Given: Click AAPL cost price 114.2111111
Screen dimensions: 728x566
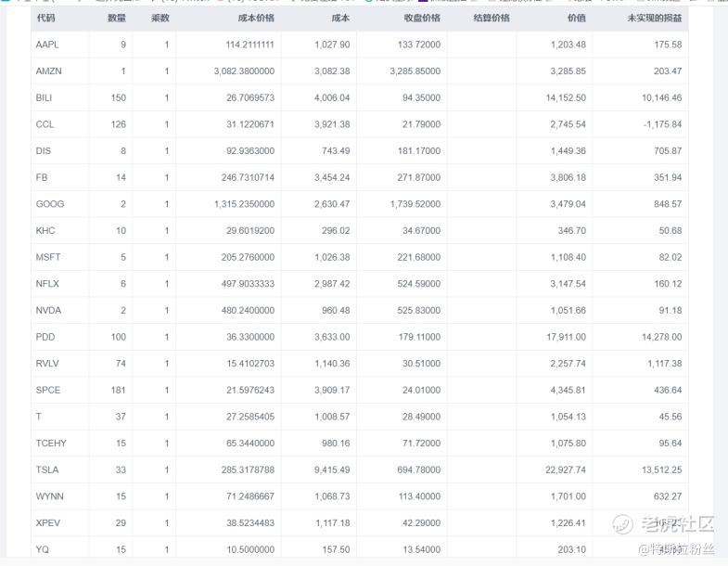Looking at the screenshot, I should tap(249, 45).
